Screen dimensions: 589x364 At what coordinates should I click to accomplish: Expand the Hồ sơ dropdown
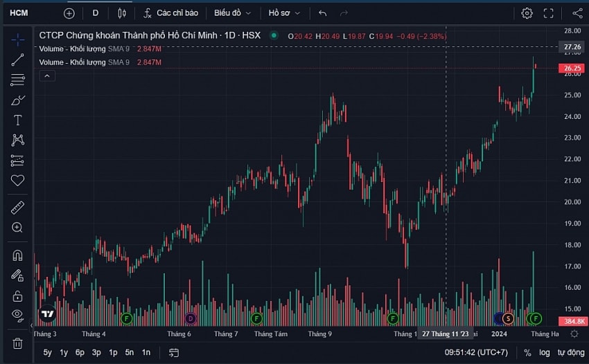click(284, 13)
